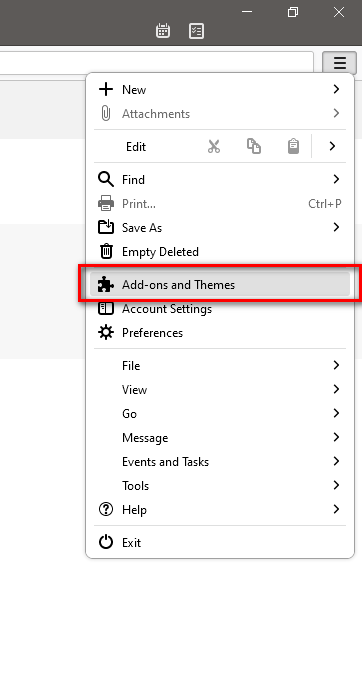The width and height of the screenshot is (362, 687).
Task: Open the tasks tab icon
Action: pyautogui.click(x=196, y=31)
